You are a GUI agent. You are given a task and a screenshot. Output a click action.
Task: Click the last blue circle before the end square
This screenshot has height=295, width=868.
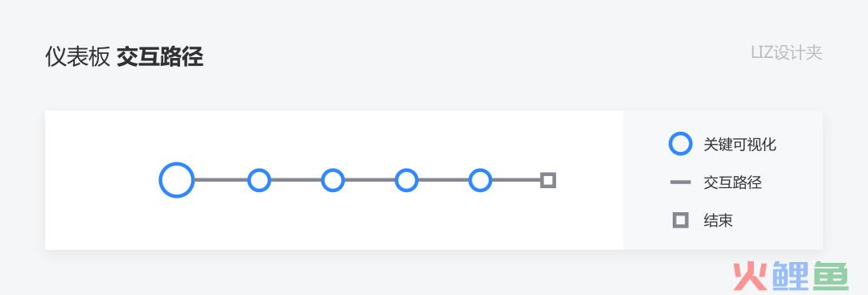click(x=480, y=180)
